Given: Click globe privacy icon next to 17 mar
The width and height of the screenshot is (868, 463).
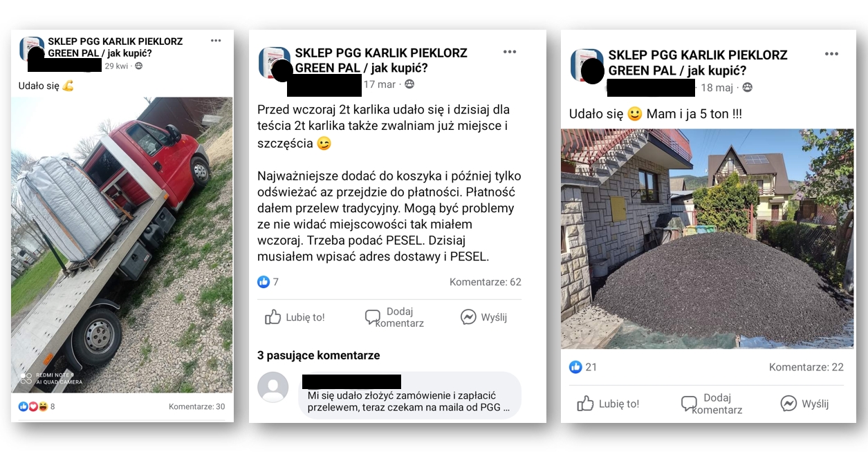Looking at the screenshot, I should (409, 84).
